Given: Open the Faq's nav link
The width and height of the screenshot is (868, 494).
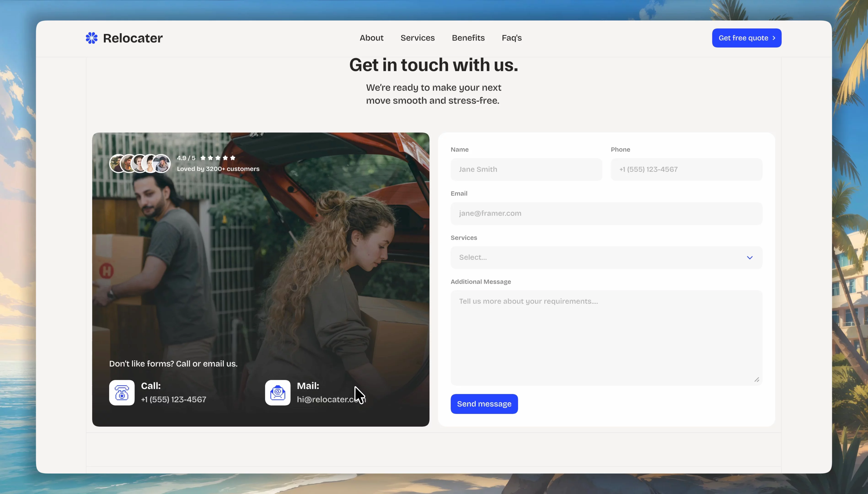Looking at the screenshot, I should click(x=512, y=38).
